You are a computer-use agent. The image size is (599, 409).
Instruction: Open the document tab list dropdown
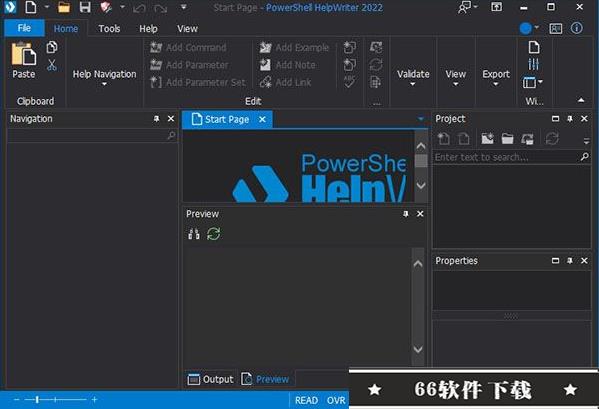[421, 119]
